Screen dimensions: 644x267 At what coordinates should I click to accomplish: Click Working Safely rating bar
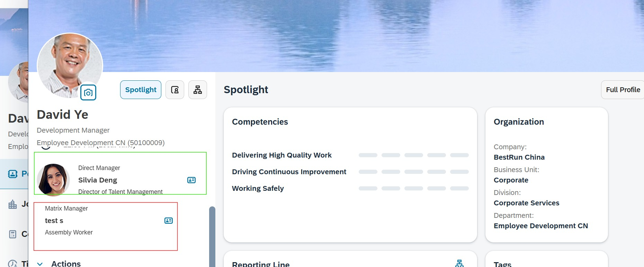point(413,188)
